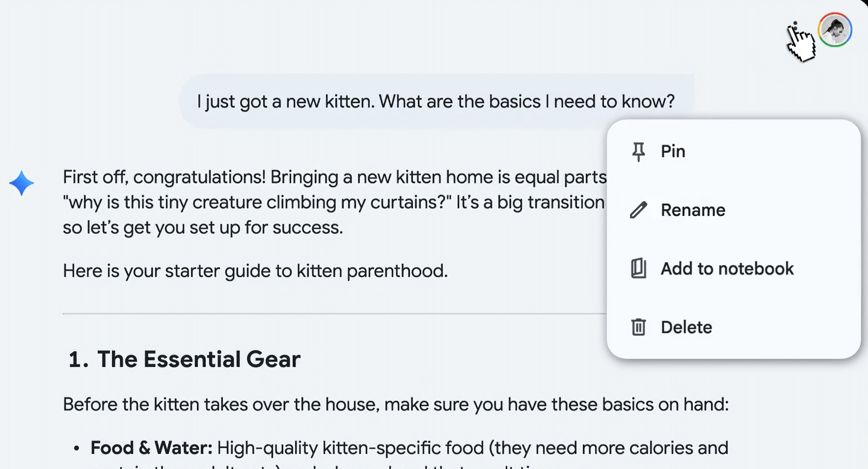Click the pencil icon beside Rename
The width and height of the screenshot is (868, 469).
[638, 210]
